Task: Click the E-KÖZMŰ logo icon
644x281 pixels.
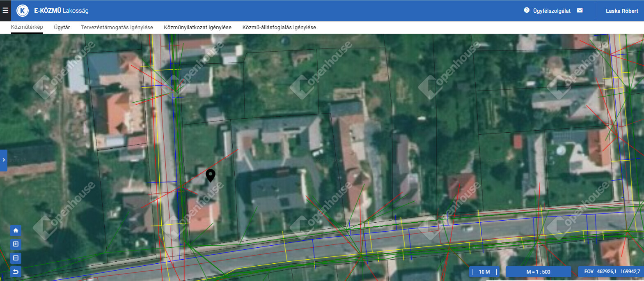Action: 23,11
